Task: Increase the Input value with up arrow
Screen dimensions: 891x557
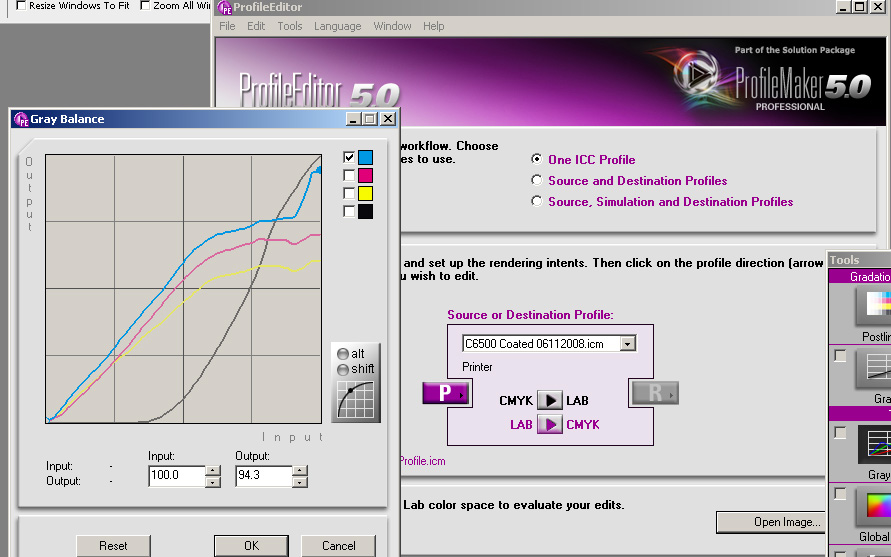Action: 213,470
